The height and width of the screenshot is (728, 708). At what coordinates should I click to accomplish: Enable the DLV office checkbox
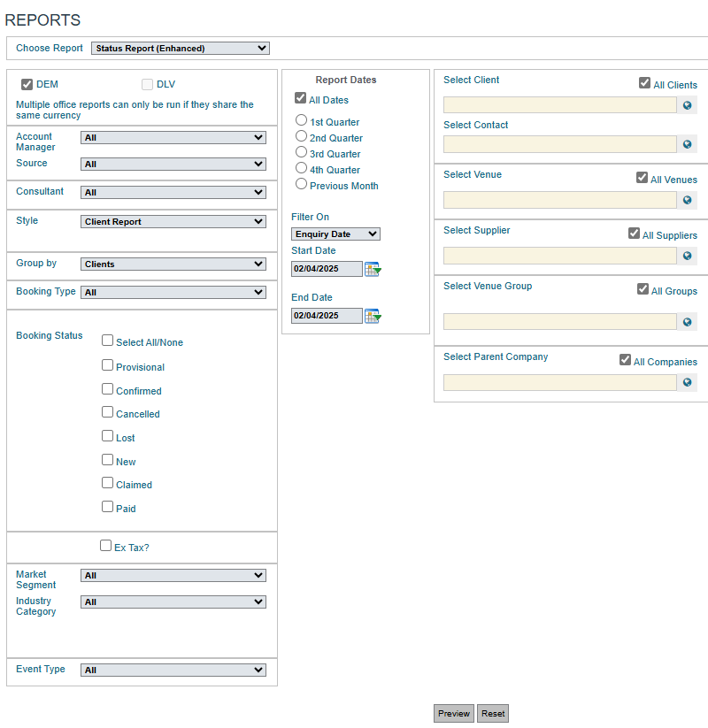(147, 85)
